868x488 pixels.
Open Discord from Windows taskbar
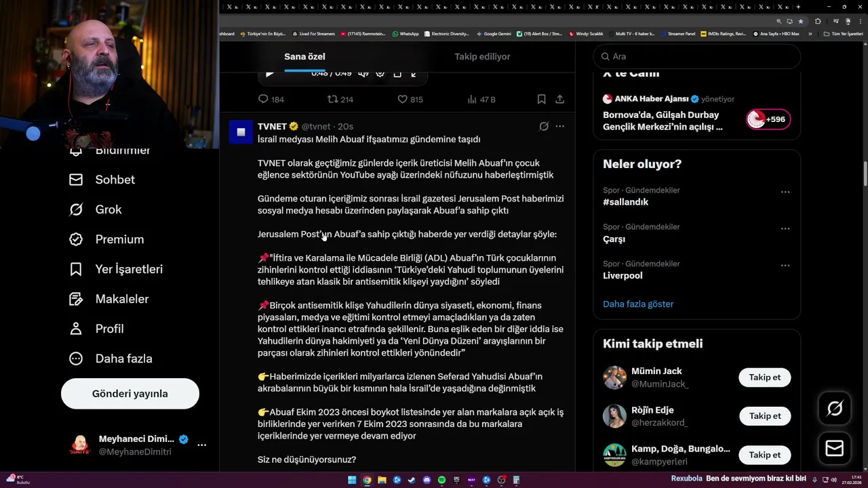pyautogui.click(x=427, y=480)
